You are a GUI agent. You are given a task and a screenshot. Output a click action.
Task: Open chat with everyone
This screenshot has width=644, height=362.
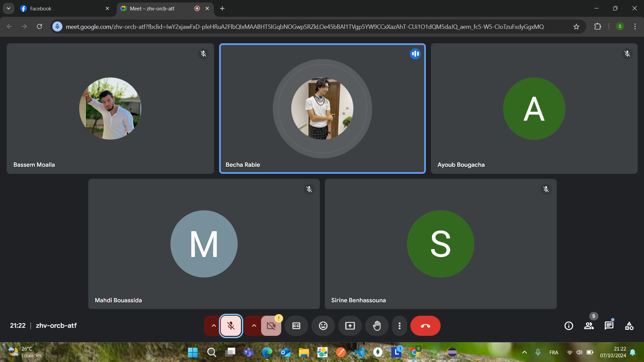pyautogui.click(x=609, y=326)
